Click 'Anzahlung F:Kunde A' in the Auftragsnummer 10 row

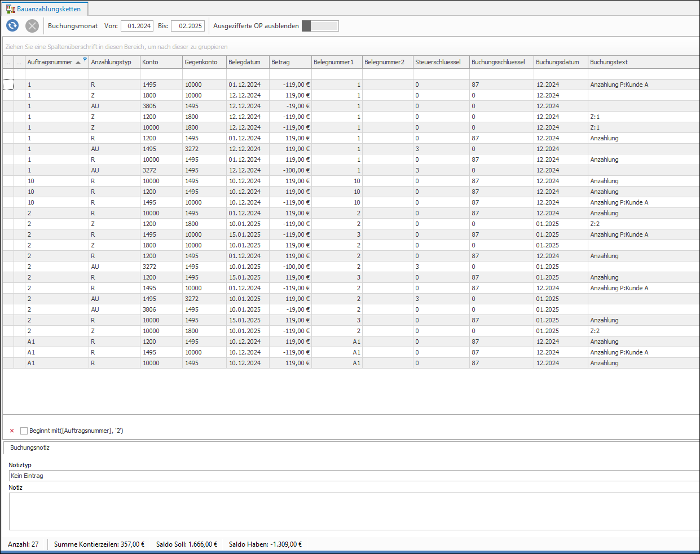coord(619,202)
